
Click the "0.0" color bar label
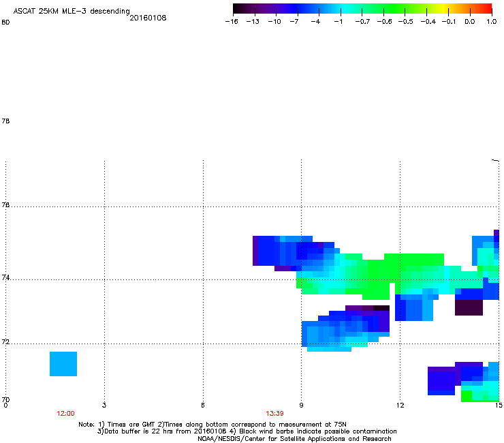pos(470,22)
